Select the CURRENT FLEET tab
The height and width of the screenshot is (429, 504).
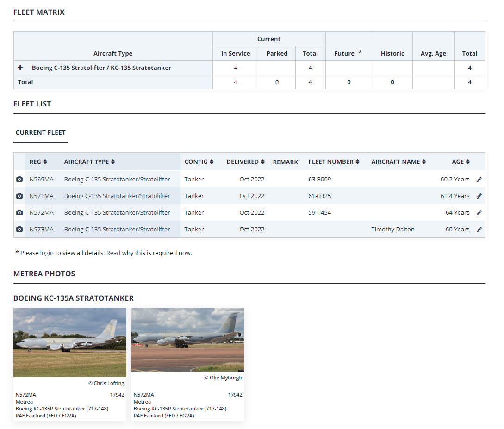click(41, 132)
